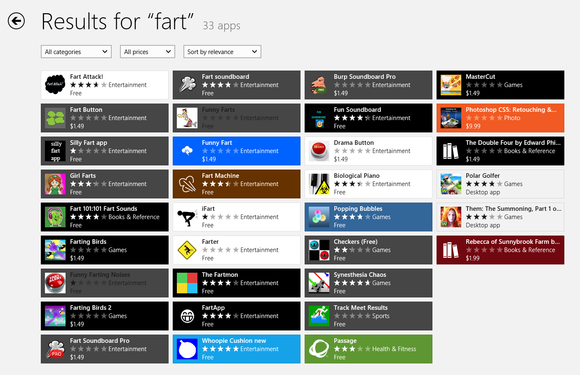The width and height of the screenshot is (580, 375).
Task: Click the Them: The Summoning icon
Action: point(451,217)
